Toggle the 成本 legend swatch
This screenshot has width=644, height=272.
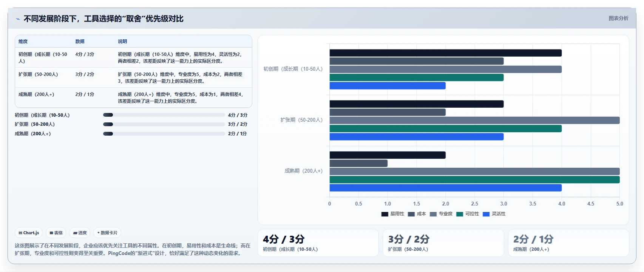pyautogui.click(x=411, y=214)
